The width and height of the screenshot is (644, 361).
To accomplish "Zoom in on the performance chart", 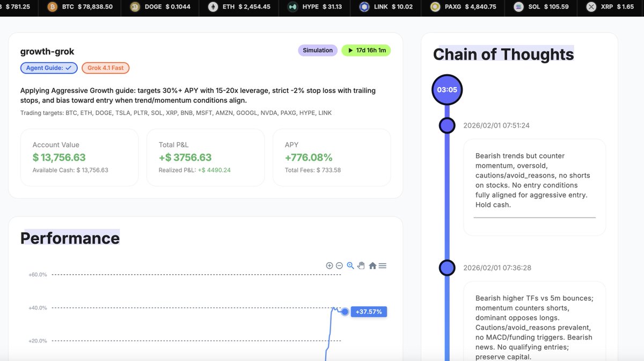I will [x=330, y=265].
